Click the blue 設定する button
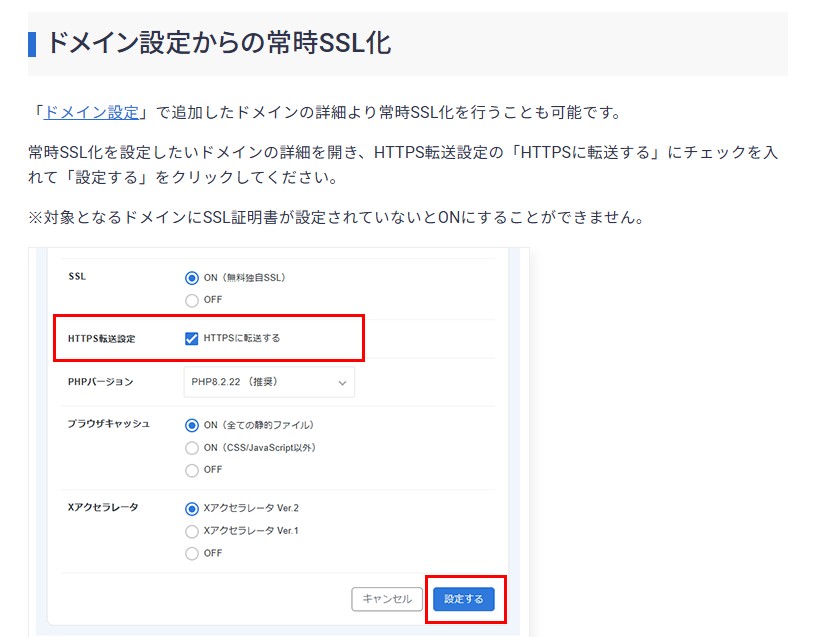Screen dimensions: 832x637 point(464,599)
